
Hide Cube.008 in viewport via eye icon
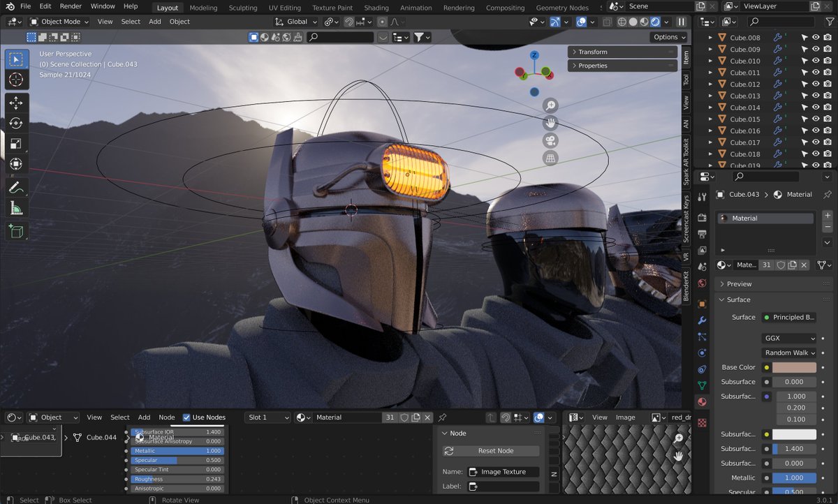click(815, 38)
